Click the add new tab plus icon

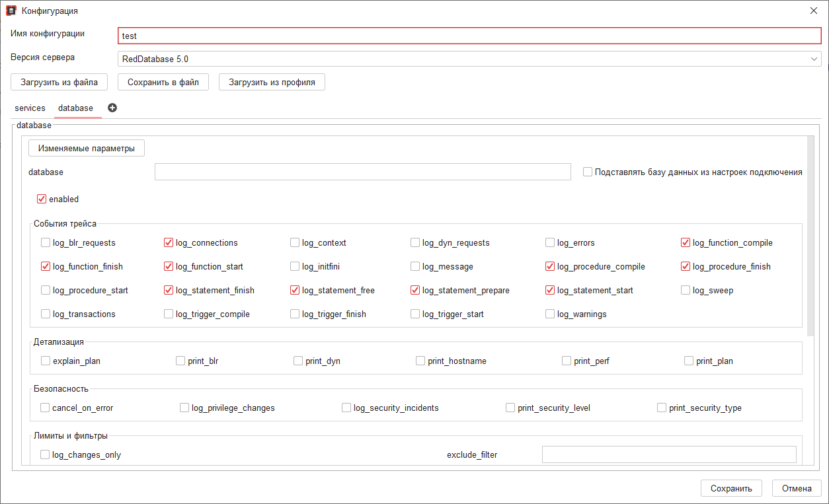112,107
